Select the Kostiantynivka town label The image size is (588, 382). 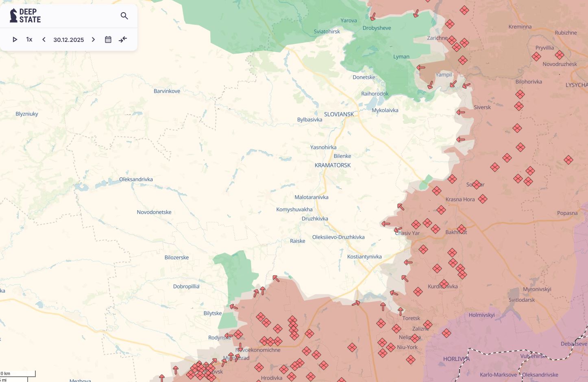point(364,257)
